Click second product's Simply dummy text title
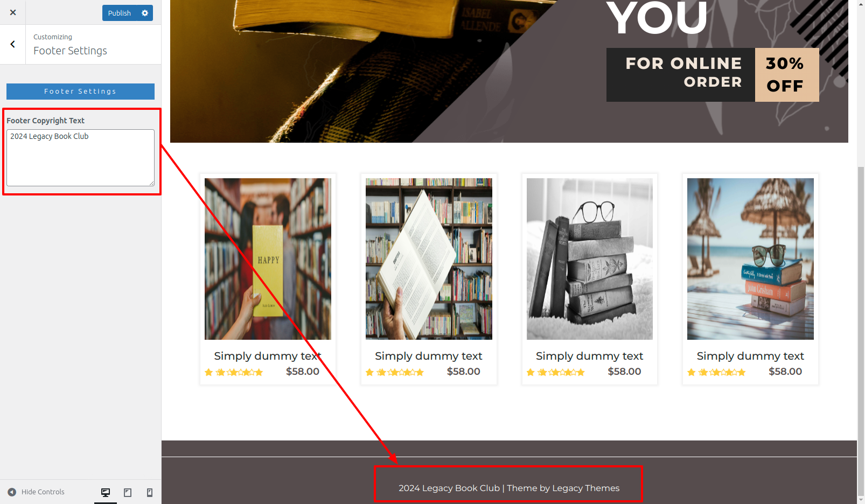Screen dimensions: 865x504 pos(429,356)
